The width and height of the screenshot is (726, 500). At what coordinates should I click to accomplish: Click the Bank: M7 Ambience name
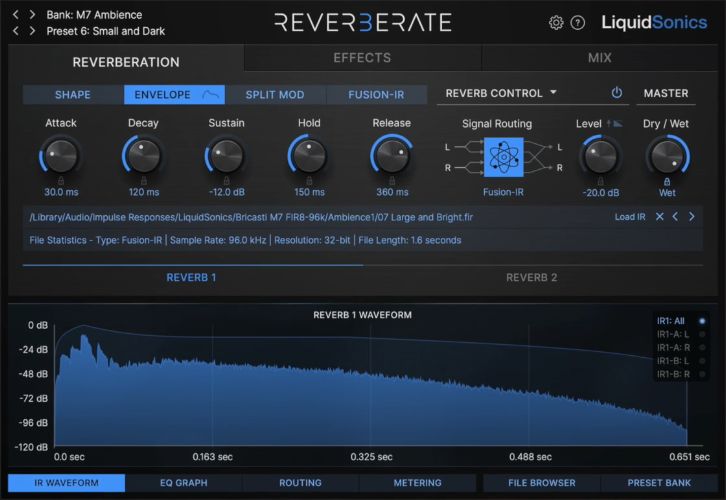(x=94, y=15)
